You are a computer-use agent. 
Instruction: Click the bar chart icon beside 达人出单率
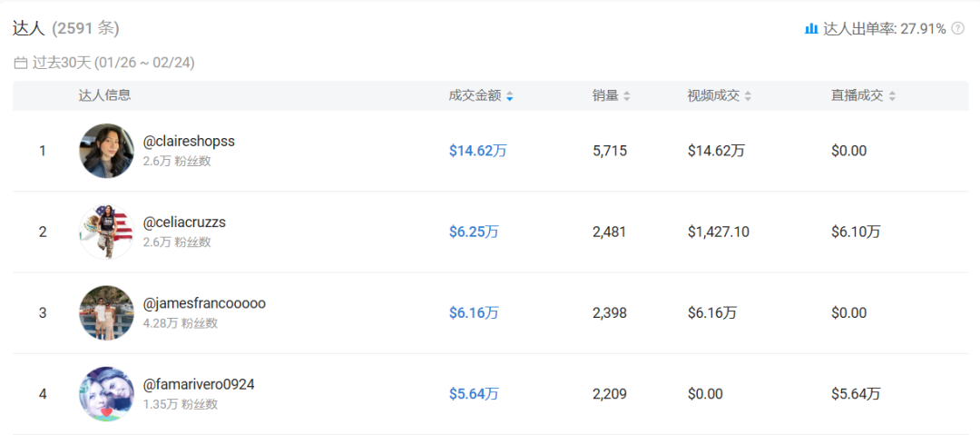(x=811, y=29)
